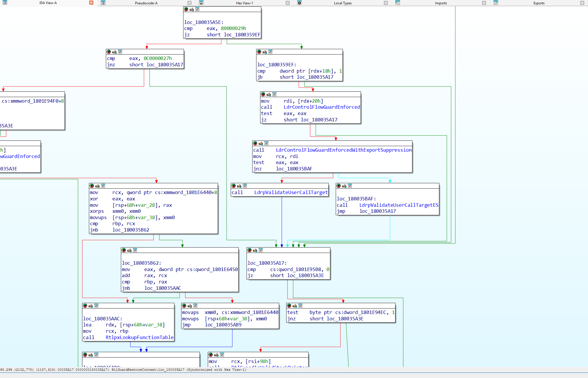Click color wheel icon on 'mov rdi, [rdx+20h]' node
Screen dimensions: 588x378
[263, 94]
